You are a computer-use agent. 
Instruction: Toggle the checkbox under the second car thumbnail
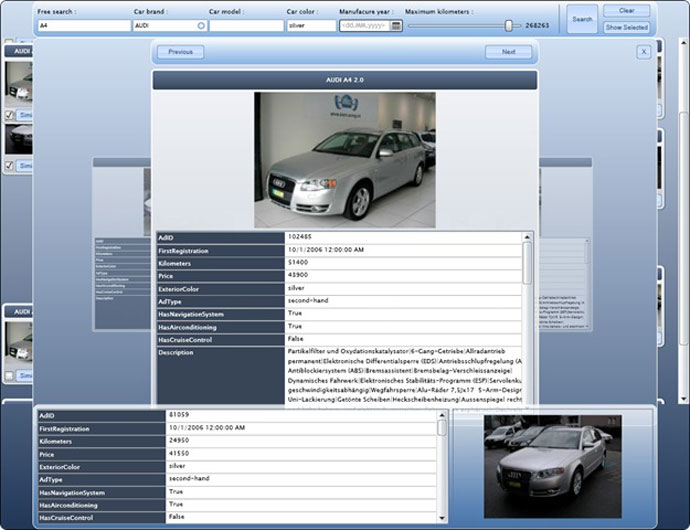[9, 165]
